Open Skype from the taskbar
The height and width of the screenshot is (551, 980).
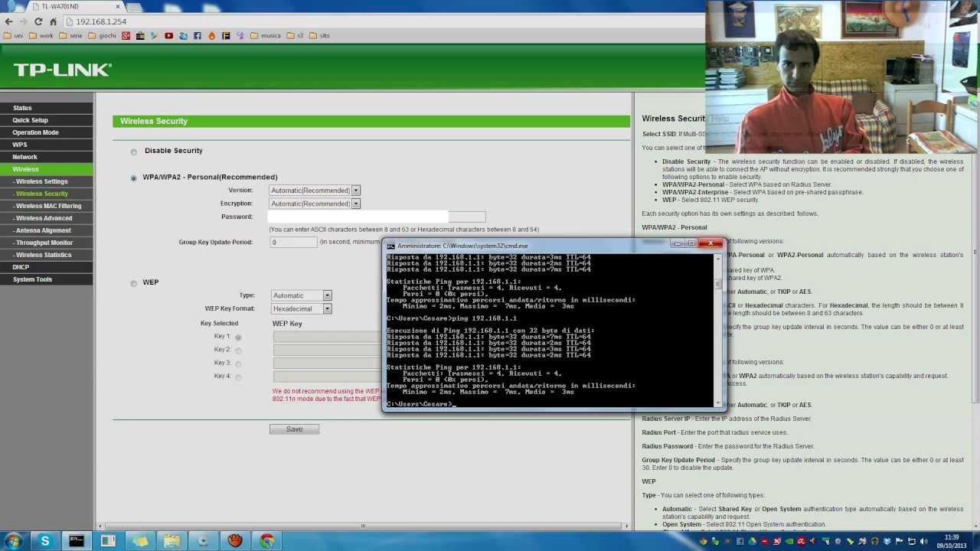click(x=44, y=541)
